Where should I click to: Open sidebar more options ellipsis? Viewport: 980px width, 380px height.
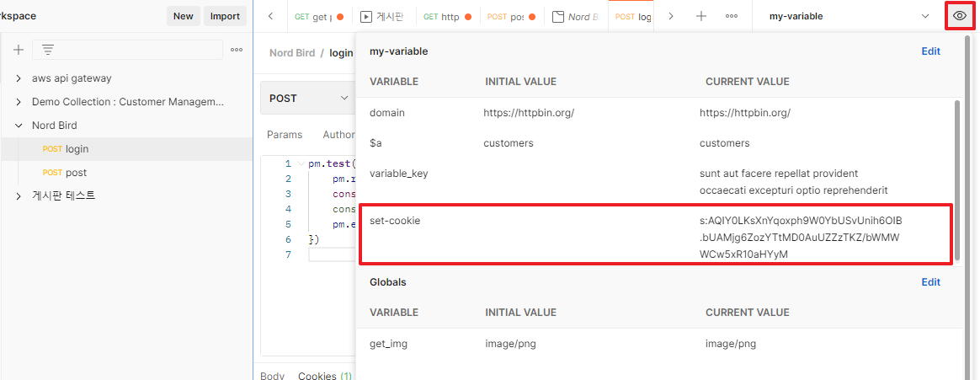pyautogui.click(x=237, y=50)
